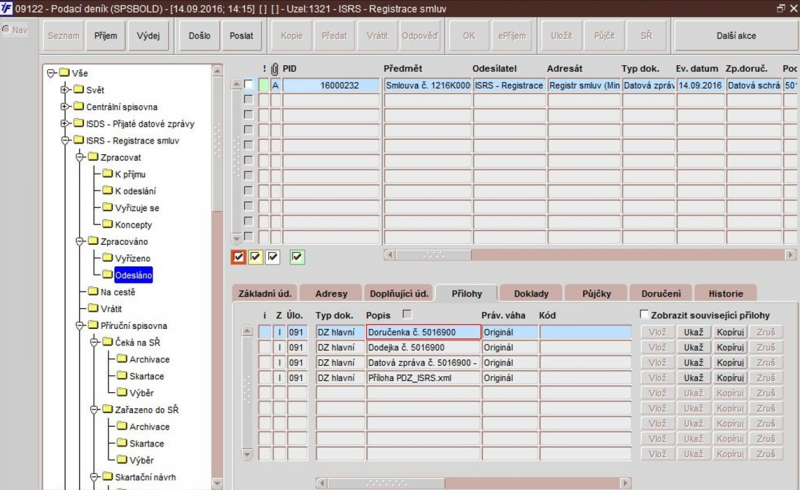Viewport: 800px width, 490px height.
Task: Click Ukaž for Doručenka č. 5016900
Action: 693,332
